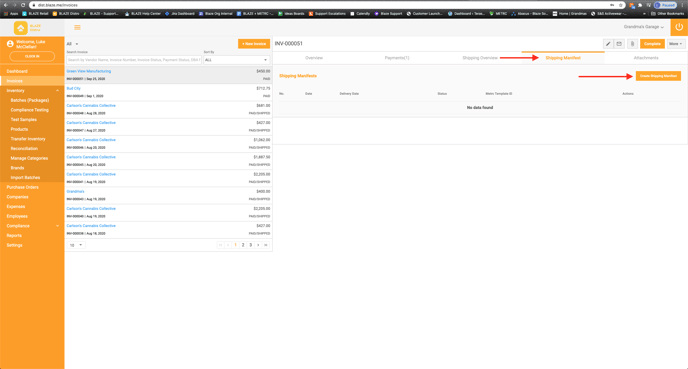Viewport: 688px width, 369px height.
Task: Switch to the Shipping Overview tab
Action: pyautogui.click(x=480, y=58)
